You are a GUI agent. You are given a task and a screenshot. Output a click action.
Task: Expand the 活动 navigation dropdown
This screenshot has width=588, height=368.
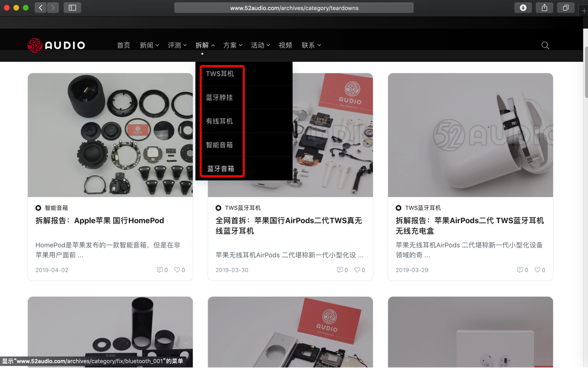click(260, 45)
